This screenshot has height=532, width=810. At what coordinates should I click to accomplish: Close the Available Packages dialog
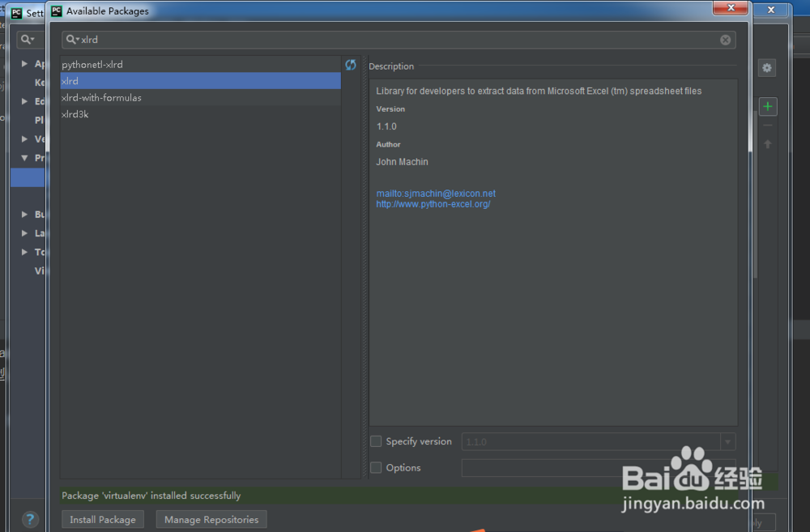point(731,8)
